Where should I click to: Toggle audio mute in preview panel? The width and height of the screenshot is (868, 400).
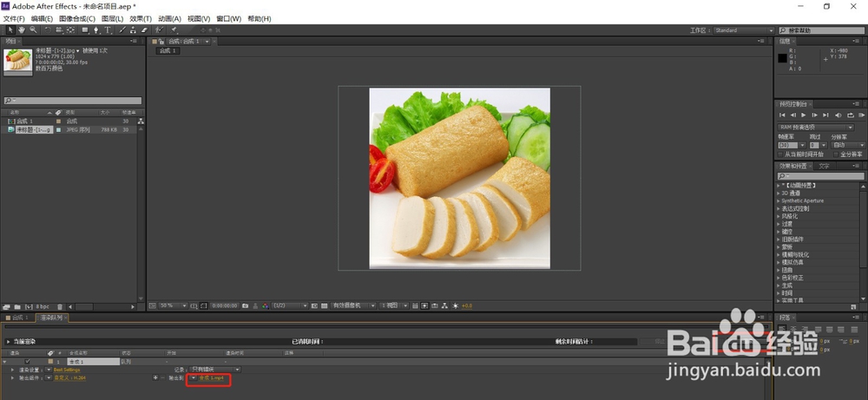pyautogui.click(x=838, y=115)
